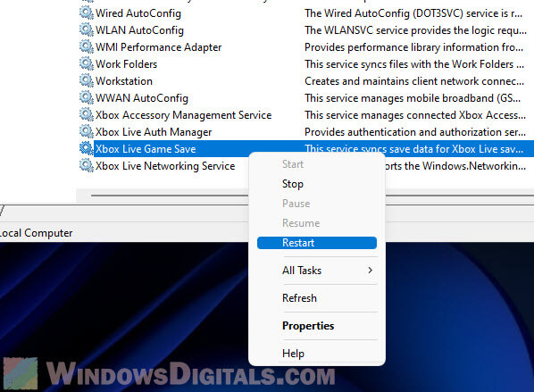Click the Wired AutoConfig (DOT3SVC) description
This screenshot has width=534, height=392.
(413, 13)
